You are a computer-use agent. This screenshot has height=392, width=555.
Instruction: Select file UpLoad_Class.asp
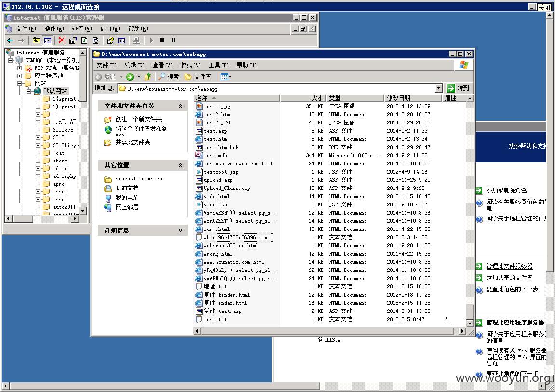[227, 188]
